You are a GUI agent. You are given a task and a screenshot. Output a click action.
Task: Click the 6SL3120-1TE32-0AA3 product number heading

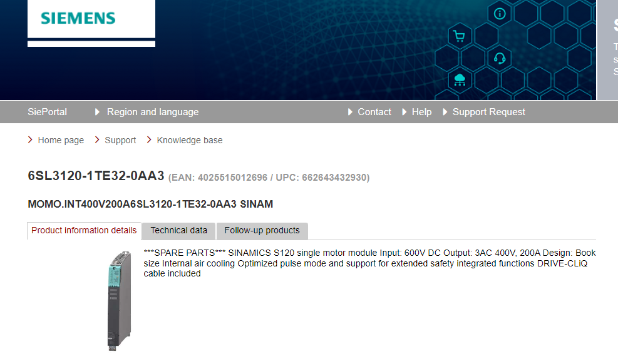[96, 176]
